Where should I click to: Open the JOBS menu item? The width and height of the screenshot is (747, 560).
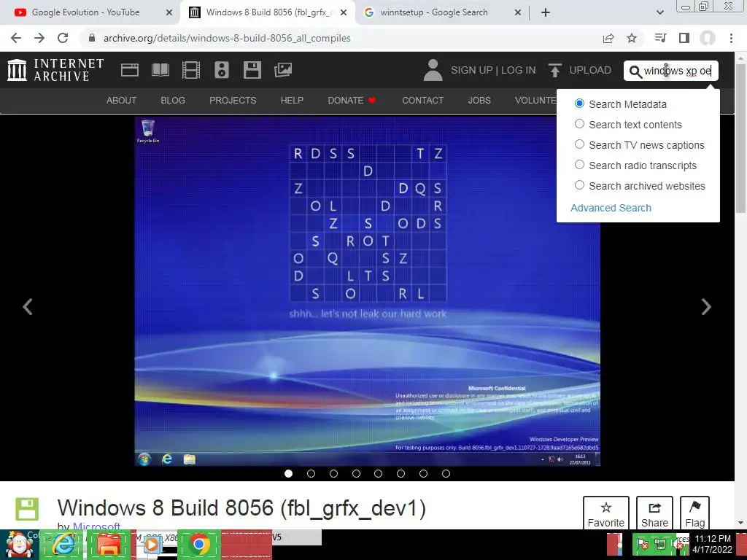[479, 101]
